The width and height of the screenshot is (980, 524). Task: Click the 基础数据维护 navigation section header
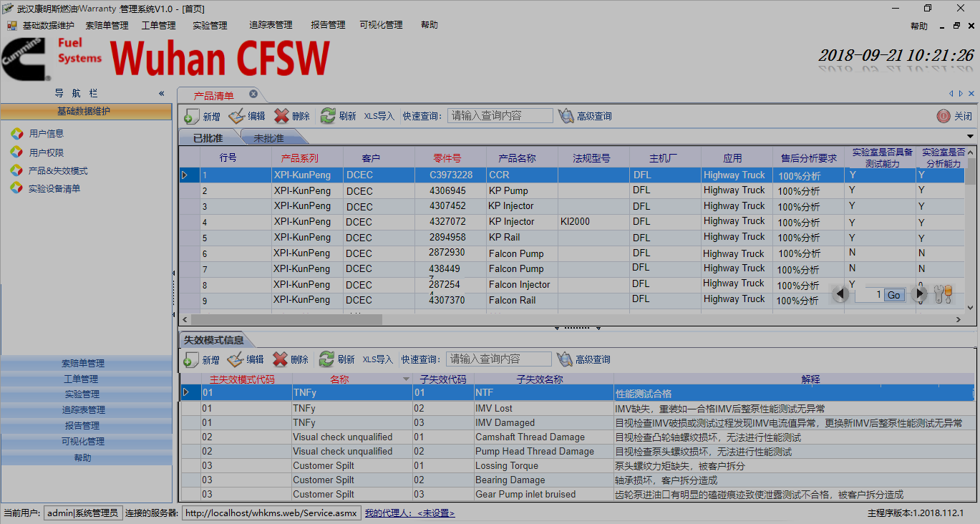pos(87,112)
